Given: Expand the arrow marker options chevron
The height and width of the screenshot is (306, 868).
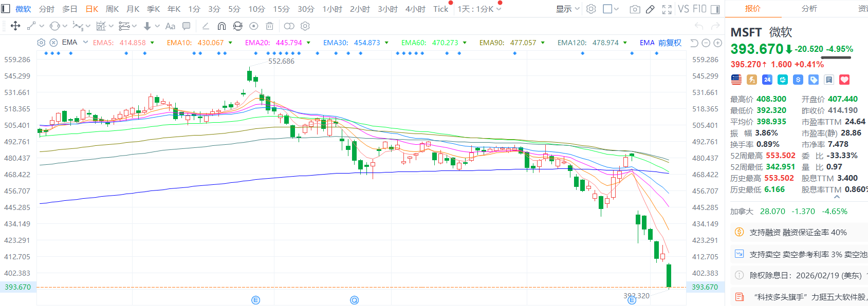Looking at the screenshot, I should click(x=157, y=26).
